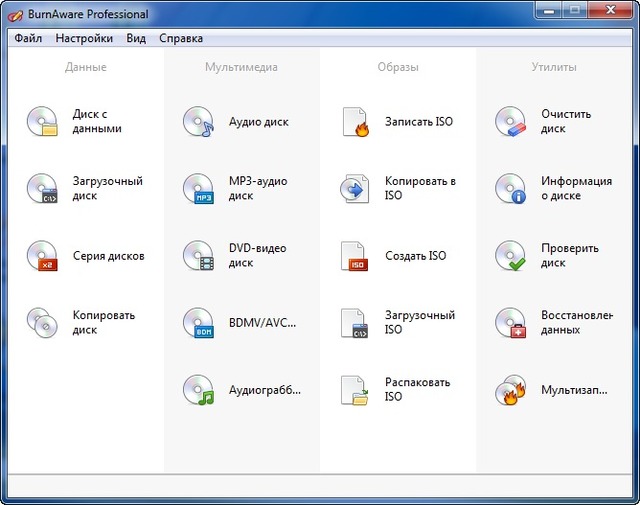Screen dimensions: 640x505
Task: Open the Настройки menu
Action: 84,38
